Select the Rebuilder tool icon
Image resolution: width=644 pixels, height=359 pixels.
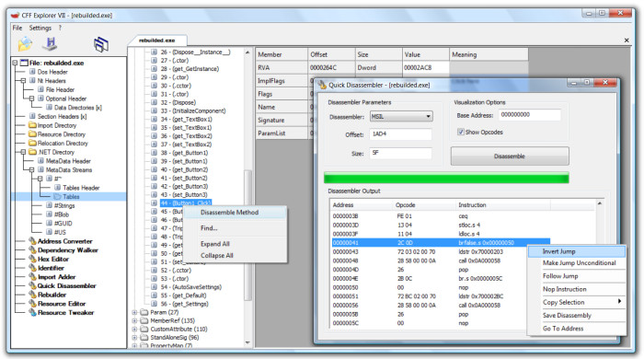32,295
